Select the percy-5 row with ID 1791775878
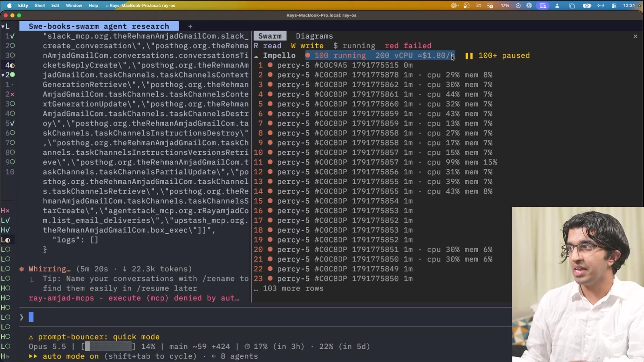644x362 pixels. (x=373, y=75)
